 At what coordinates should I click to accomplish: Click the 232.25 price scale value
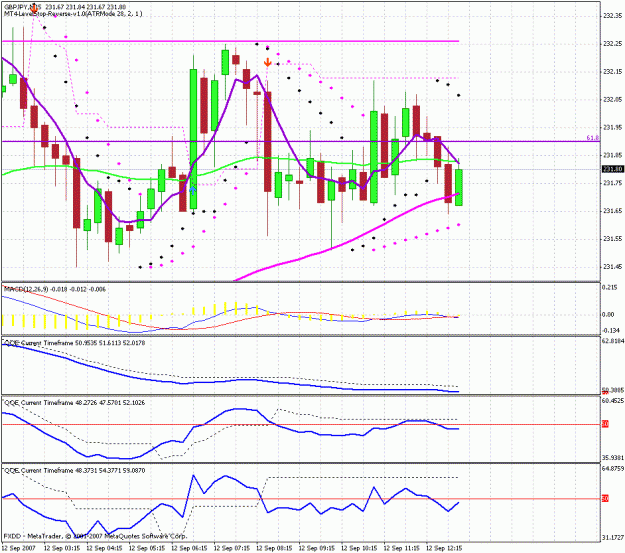(613, 43)
